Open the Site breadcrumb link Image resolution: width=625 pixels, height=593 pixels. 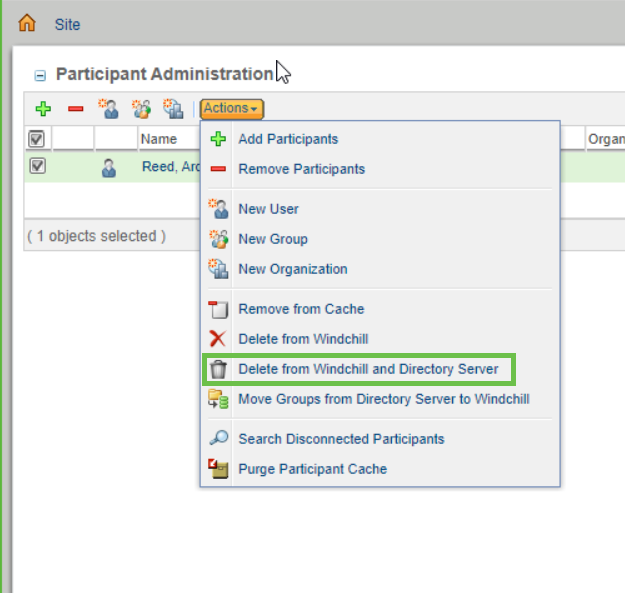coord(67,25)
